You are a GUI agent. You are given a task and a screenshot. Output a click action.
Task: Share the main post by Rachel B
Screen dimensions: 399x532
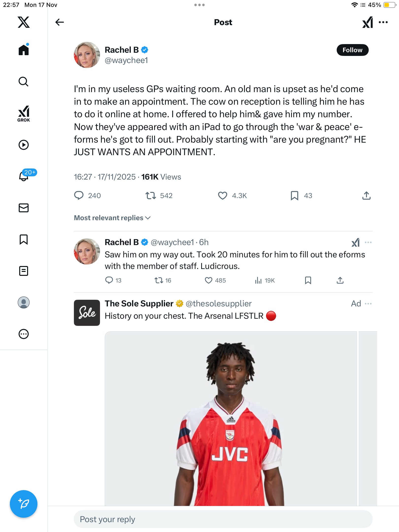(x=366, y=196)
